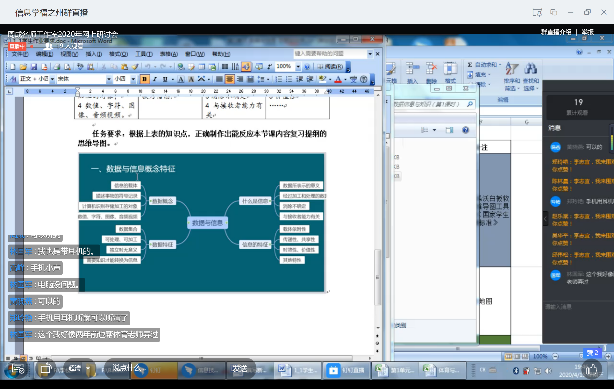Open the 工具 (Tools) menu
This screenshot has width=614, height=389.
tap(144, 54)
